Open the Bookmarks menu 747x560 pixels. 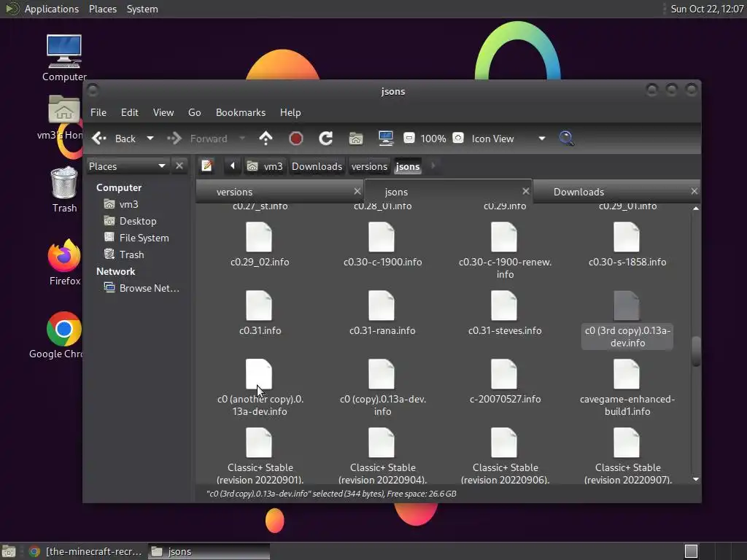point(241,112)
